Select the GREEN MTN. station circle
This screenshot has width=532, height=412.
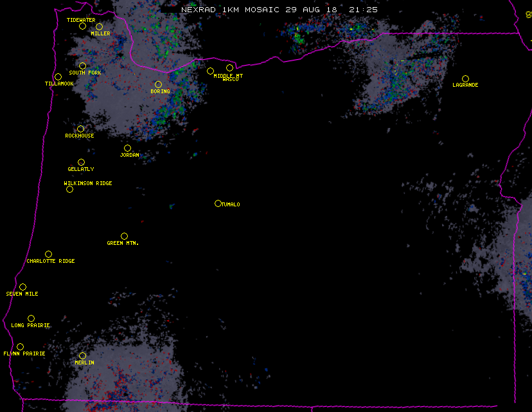124,236
